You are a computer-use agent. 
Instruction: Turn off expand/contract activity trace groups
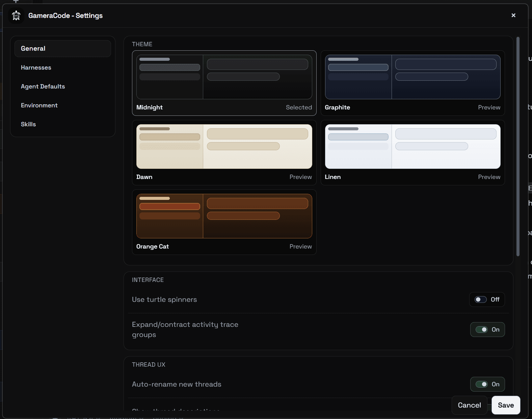pos(487,330)
